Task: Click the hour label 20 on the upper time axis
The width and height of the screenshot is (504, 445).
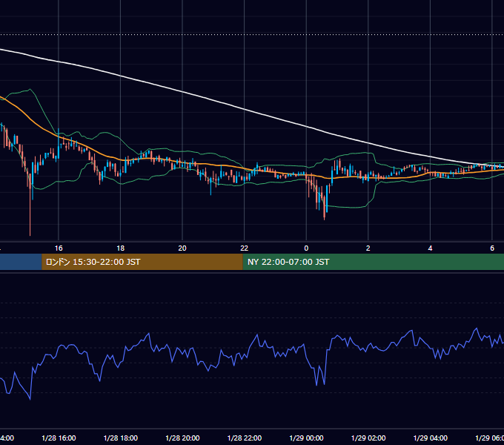Action: pyautogui.click(x=182, y=248)
